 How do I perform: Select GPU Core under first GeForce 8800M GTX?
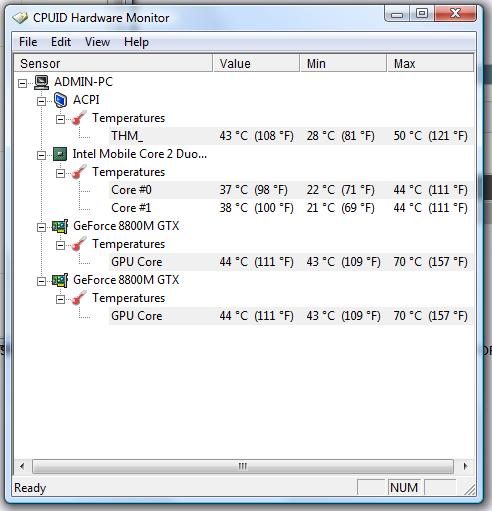pyautogui.click(x=291, y=262)
